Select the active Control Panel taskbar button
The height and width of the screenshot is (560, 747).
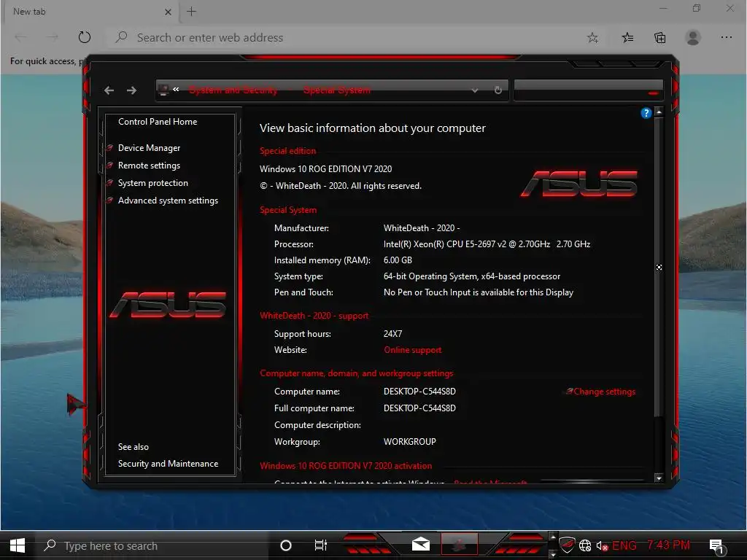[x=460, y=545]
